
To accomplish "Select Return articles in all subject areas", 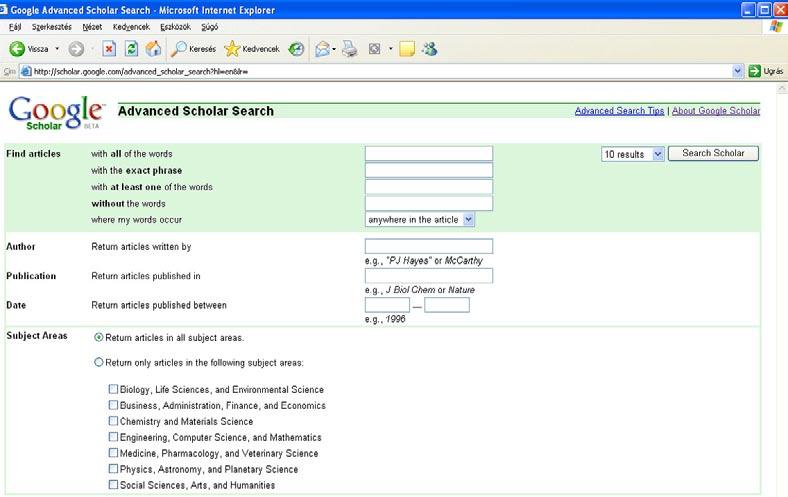I will click(98, 338).
